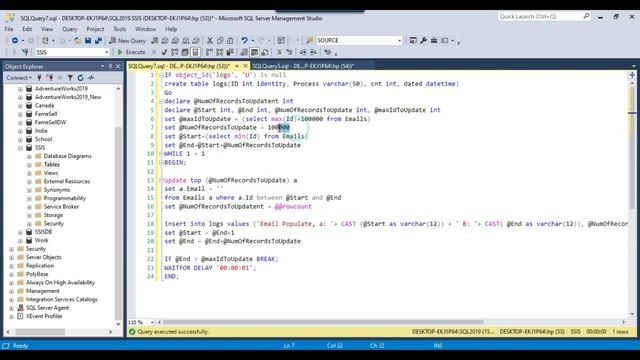Screen dimensions: 640x360
Task: Open the Help menu
Action: [171, 29]
